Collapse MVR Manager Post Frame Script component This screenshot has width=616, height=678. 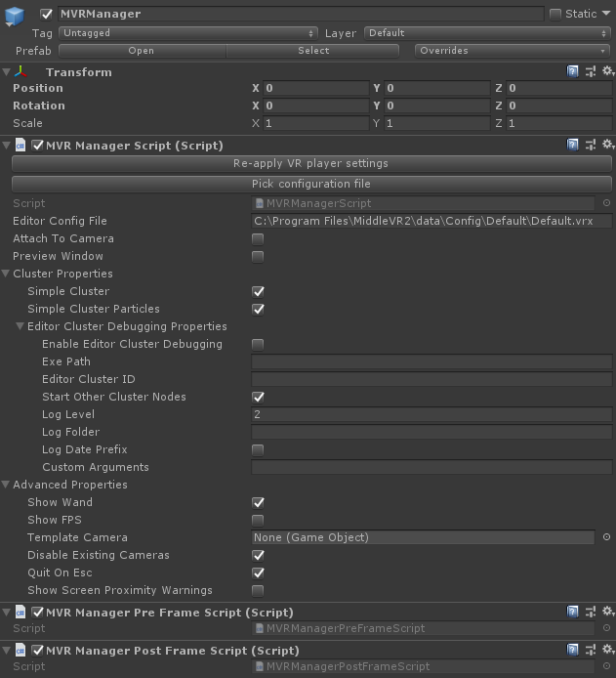(x=6, y=651)
